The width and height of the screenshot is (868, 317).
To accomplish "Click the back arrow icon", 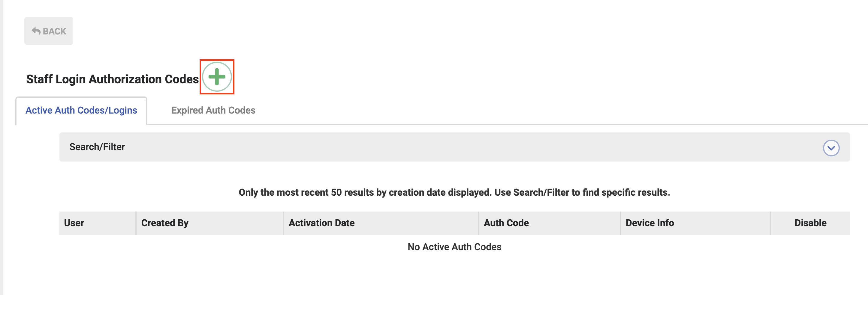I will click(36, 31).
